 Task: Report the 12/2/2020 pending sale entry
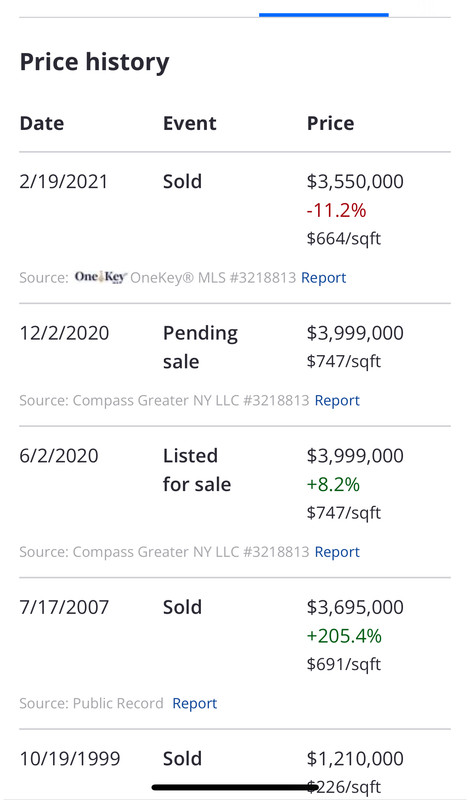point(337,401)
